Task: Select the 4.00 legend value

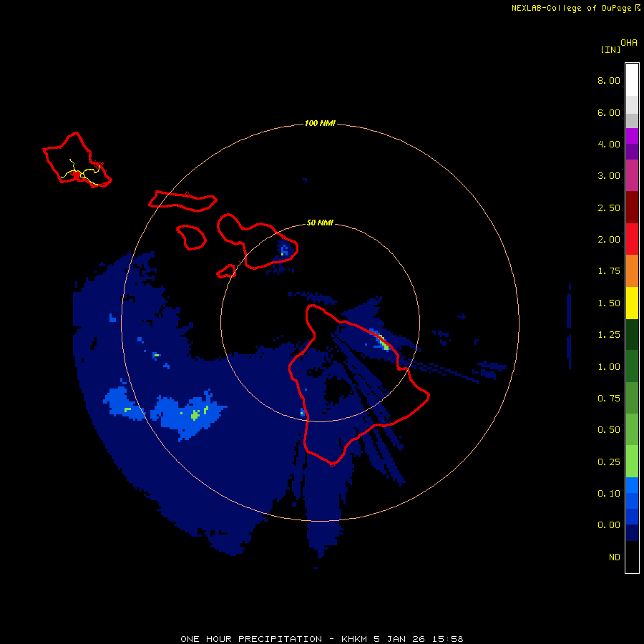Action: coord(609,144)
